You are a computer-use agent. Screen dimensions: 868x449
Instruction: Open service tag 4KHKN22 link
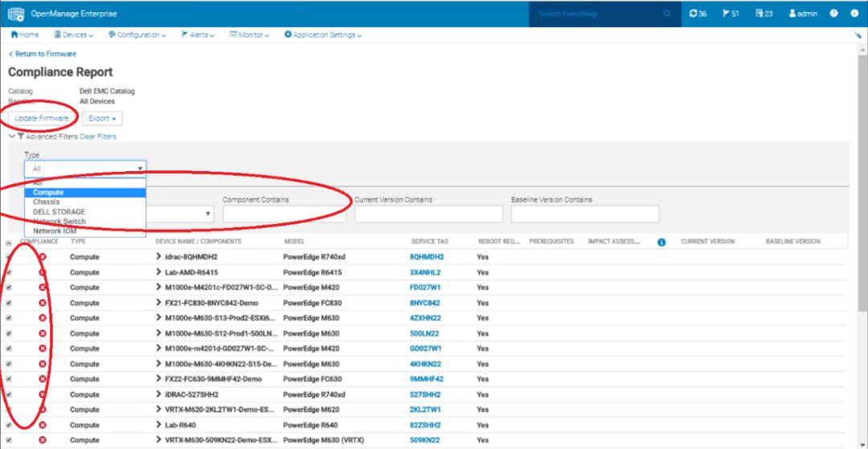point(425,365)
